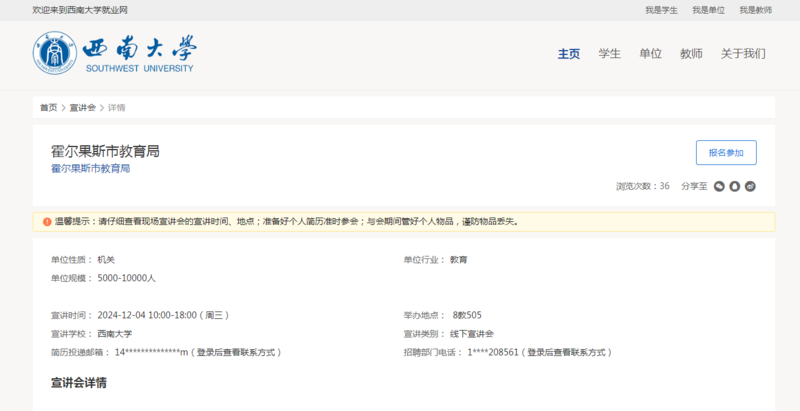Viewport: 800px width, 411px height.
Task: Open 学生 in main navigation
Action: (x=610, y=54)
